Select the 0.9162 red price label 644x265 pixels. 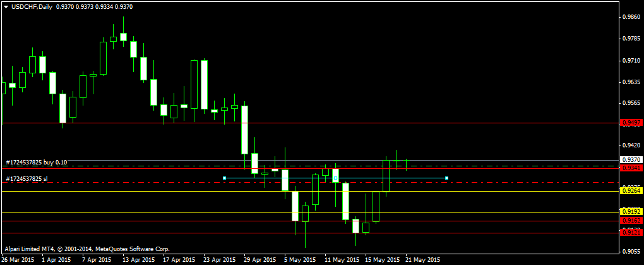(x=631, y=221)
